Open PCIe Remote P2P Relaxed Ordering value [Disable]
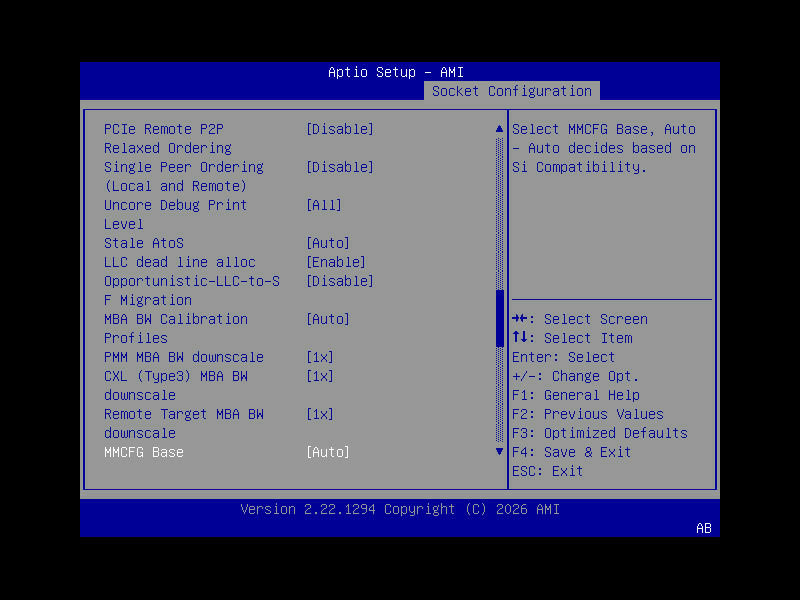The image size is (800, 600). tap(340, 129)
